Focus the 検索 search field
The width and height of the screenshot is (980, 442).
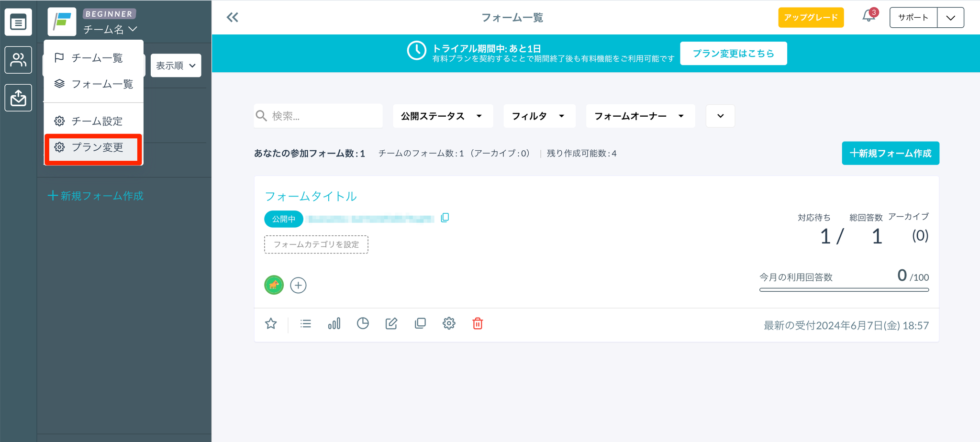pyautogui.click(x=318, y=116)
